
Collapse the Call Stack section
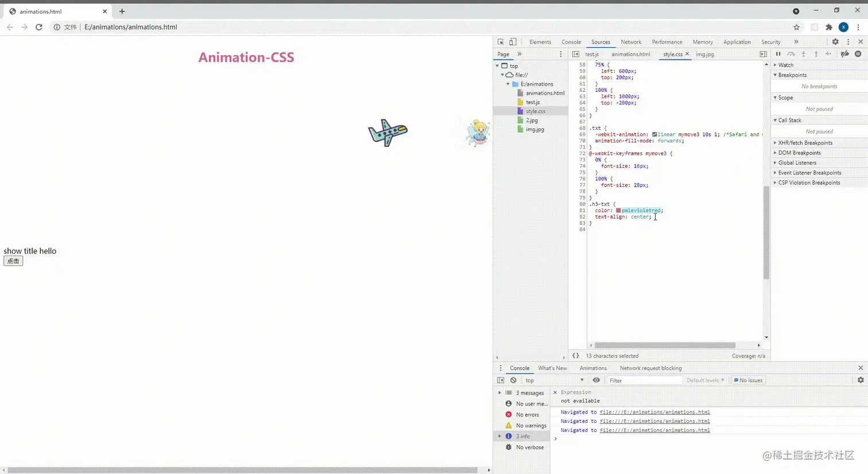775,120
